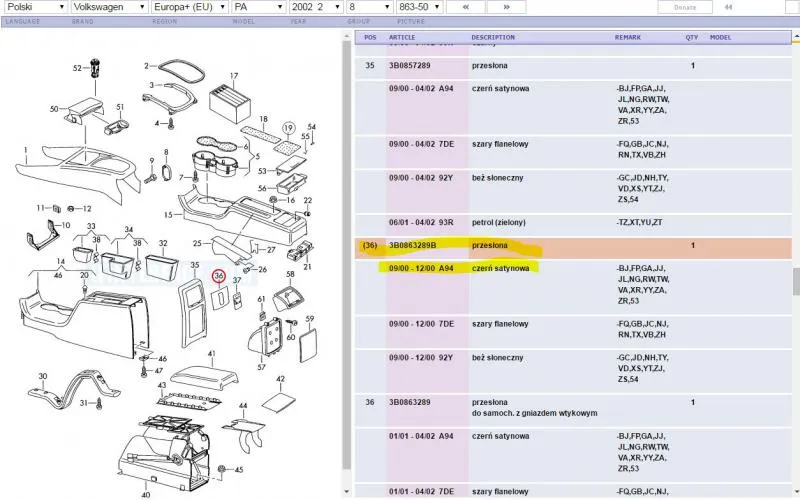Click the ARTICLE column header
Screen dimensions: 800x500
click(402, 37)
